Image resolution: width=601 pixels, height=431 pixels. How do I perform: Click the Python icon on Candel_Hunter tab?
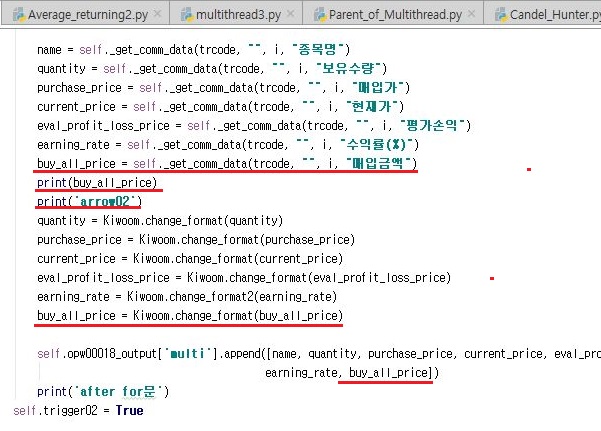501,15
